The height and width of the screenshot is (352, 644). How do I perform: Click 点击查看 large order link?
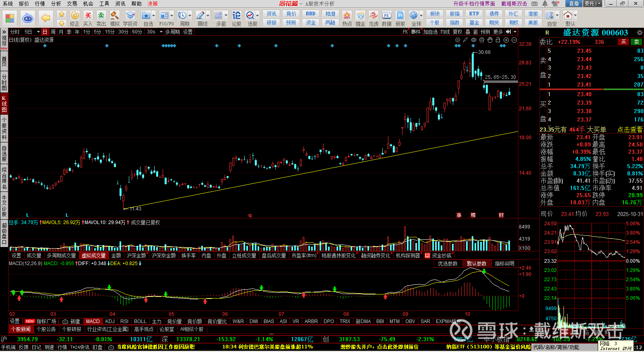[x=630, y=130]
